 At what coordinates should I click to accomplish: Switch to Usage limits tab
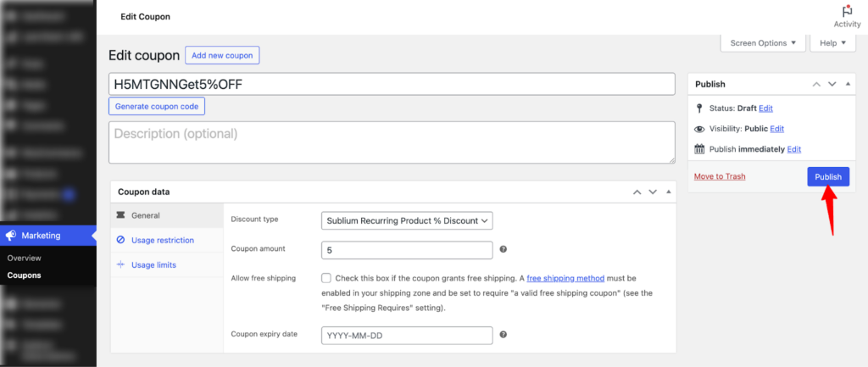click(153, 264)
